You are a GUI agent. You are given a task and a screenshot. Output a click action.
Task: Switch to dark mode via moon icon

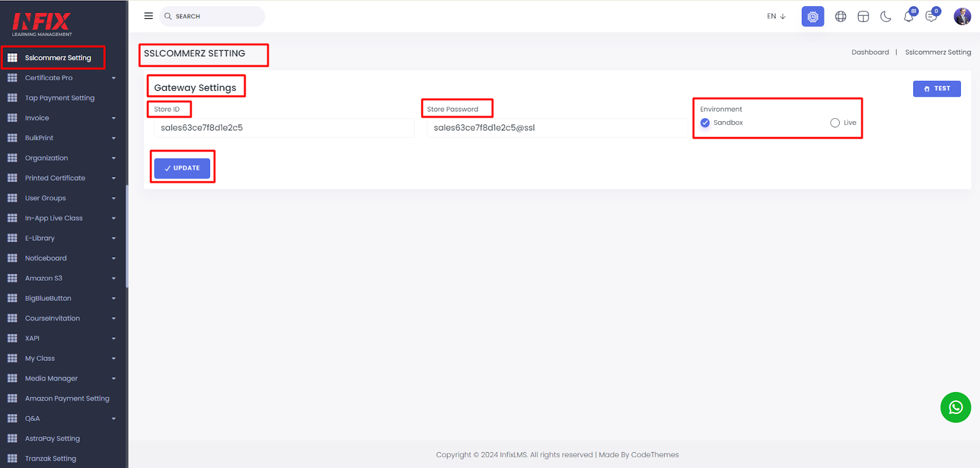(x=886, y=17)
